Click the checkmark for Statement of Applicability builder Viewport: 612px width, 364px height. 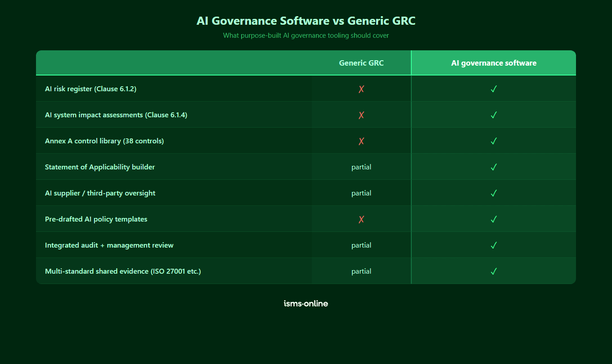tap(494, 167)
